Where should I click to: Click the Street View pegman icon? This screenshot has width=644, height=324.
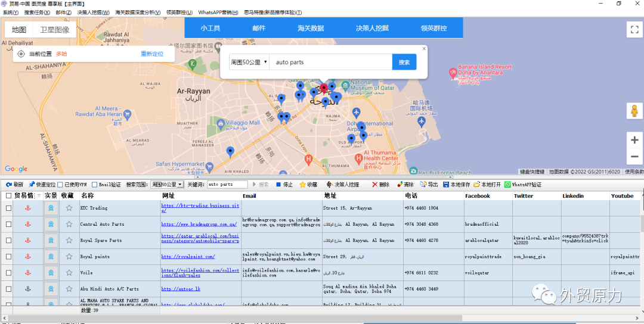[x=634, y=111]
